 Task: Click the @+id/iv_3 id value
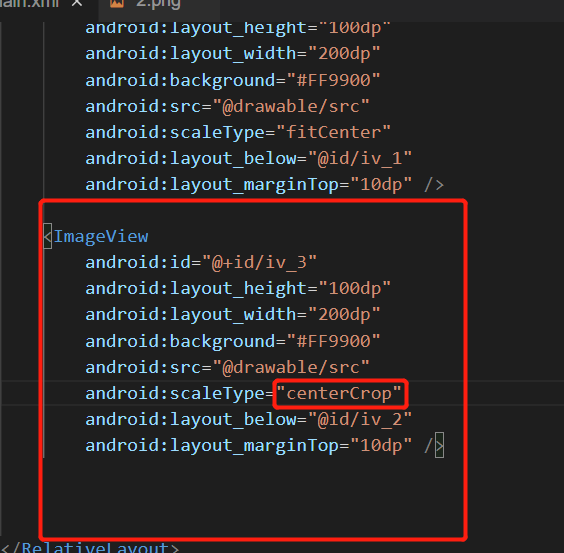coord(259,262)
